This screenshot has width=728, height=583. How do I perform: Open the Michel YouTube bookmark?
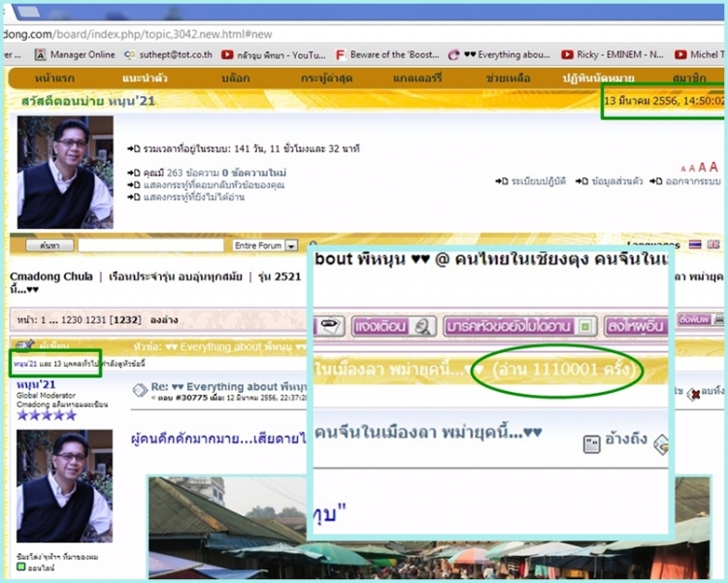[x=700, y=54]
